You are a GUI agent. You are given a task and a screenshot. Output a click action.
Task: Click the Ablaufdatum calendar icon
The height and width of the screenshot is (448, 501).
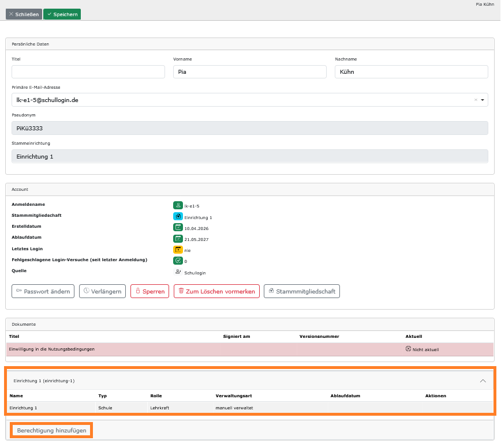click(x=178, y=239)
